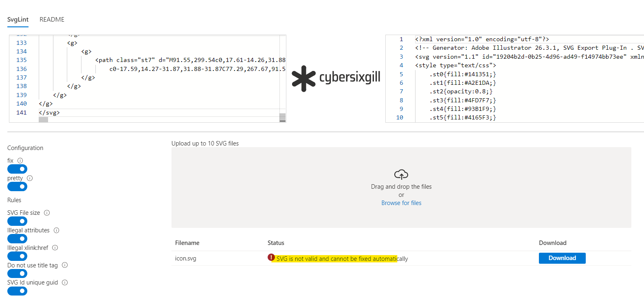Click the path class st7 code line

click(x=190, y=60)
